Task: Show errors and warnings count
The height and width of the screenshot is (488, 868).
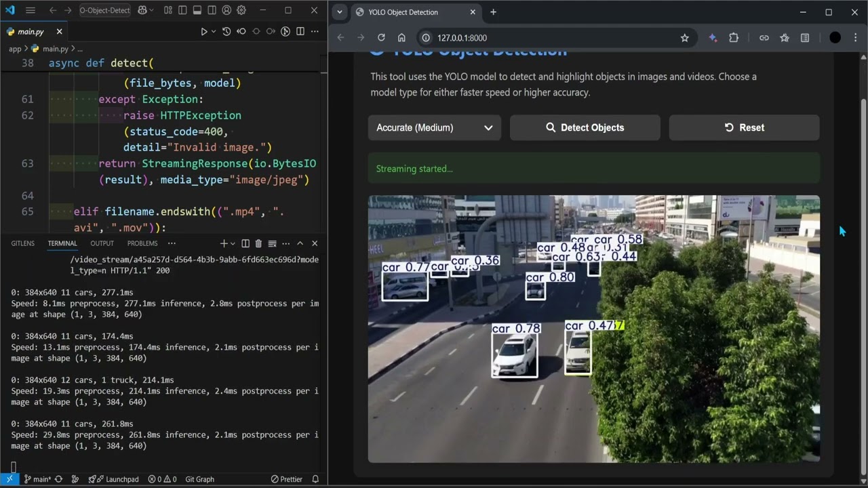Action: click(x=163, y=479)
